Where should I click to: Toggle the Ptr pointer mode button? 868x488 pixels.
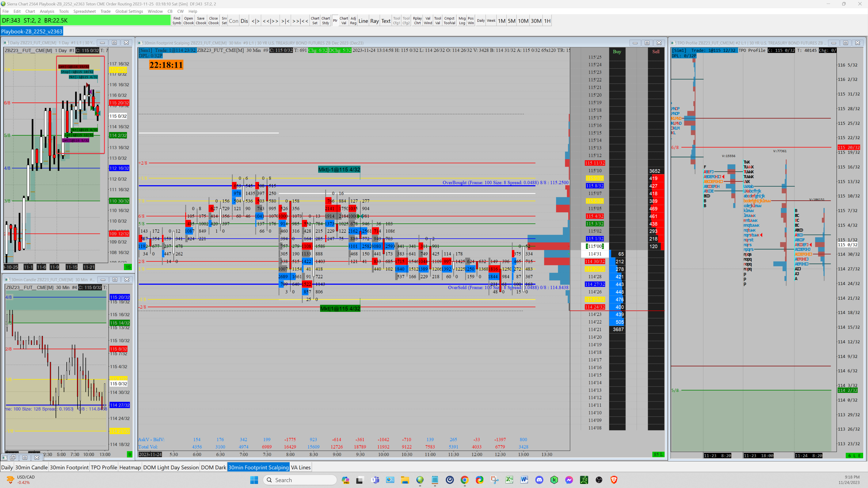click(x=335, y=21)
